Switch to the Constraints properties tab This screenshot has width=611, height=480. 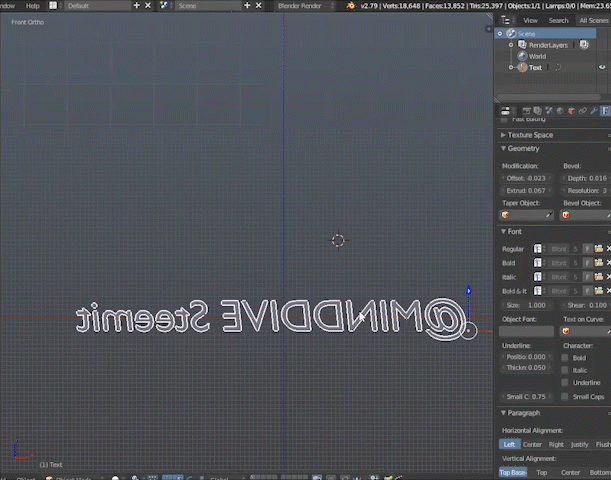coord(583,111)
